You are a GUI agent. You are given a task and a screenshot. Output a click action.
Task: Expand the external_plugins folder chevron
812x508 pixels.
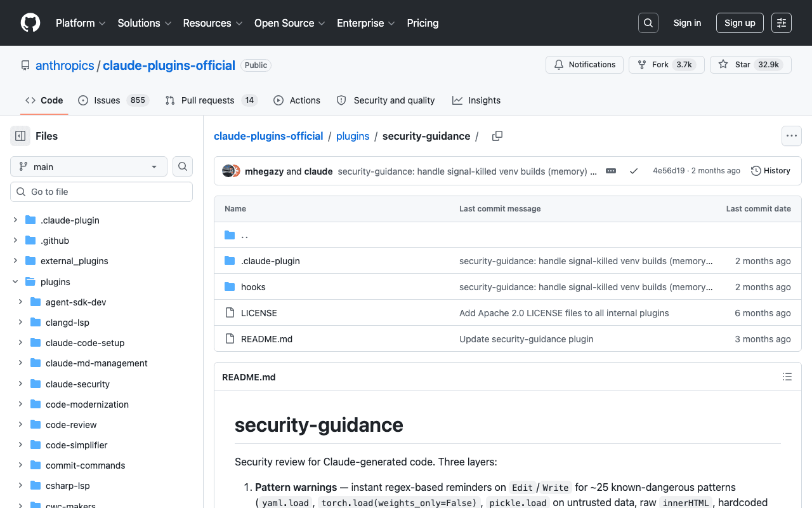pos(15,261)
